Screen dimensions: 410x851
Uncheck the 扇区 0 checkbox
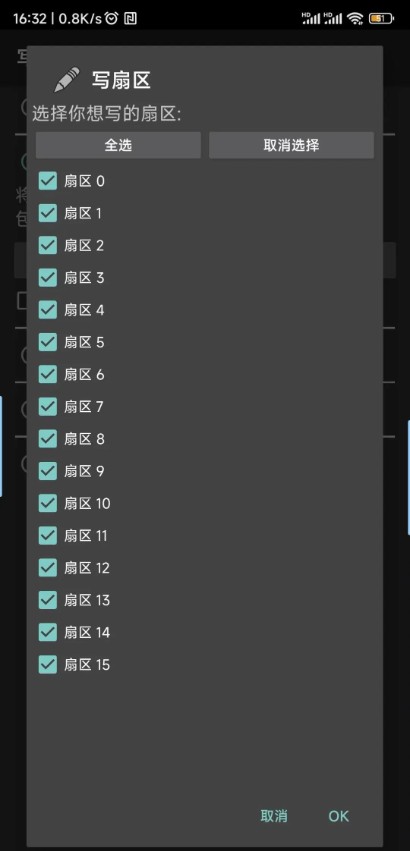tap(48, 181)
